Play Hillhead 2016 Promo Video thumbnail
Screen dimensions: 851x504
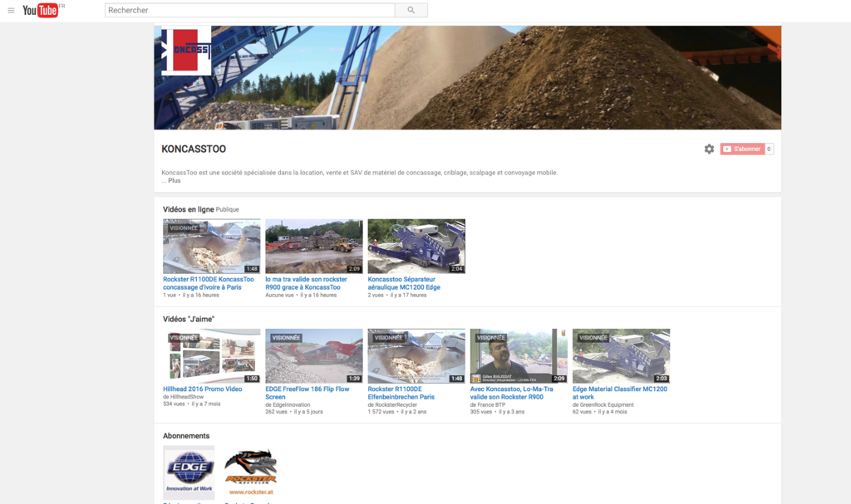click(211, 356)
